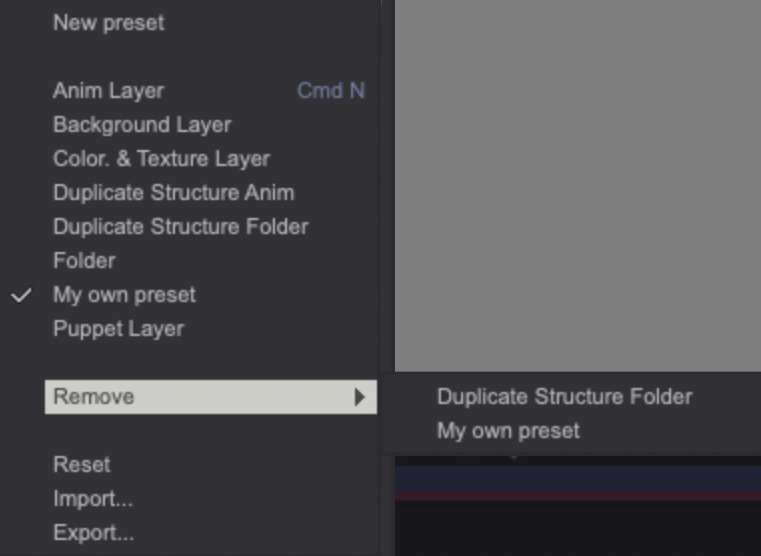Choose the Anim Layer preset
Screen dimensions: 761x556
click(108, 90)
